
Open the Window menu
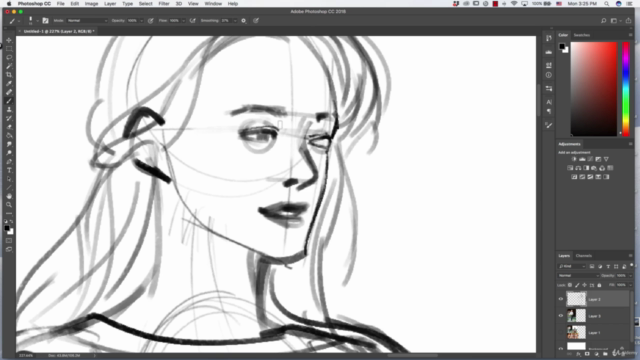(x=213, y=4)
